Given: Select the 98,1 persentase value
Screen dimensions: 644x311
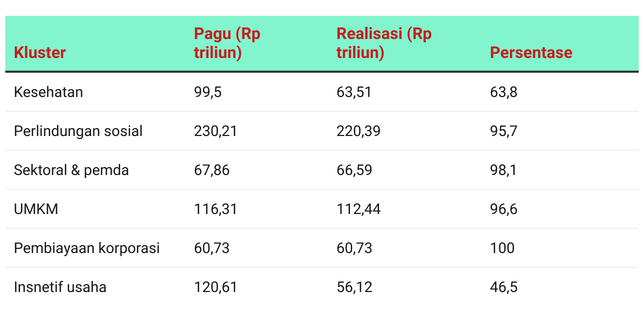Looking at the screenshot, I should click(504, 170).
